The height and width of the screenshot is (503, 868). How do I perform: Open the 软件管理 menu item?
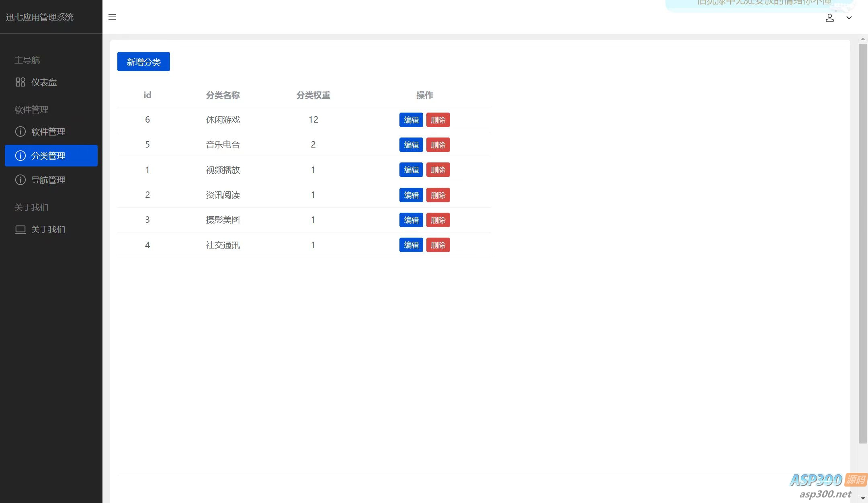point(51,131)
